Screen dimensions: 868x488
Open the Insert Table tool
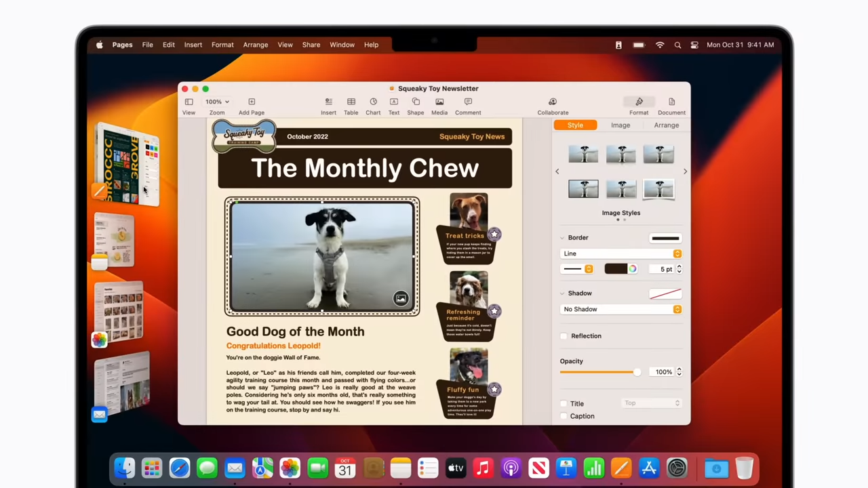(x=351, y=105)
